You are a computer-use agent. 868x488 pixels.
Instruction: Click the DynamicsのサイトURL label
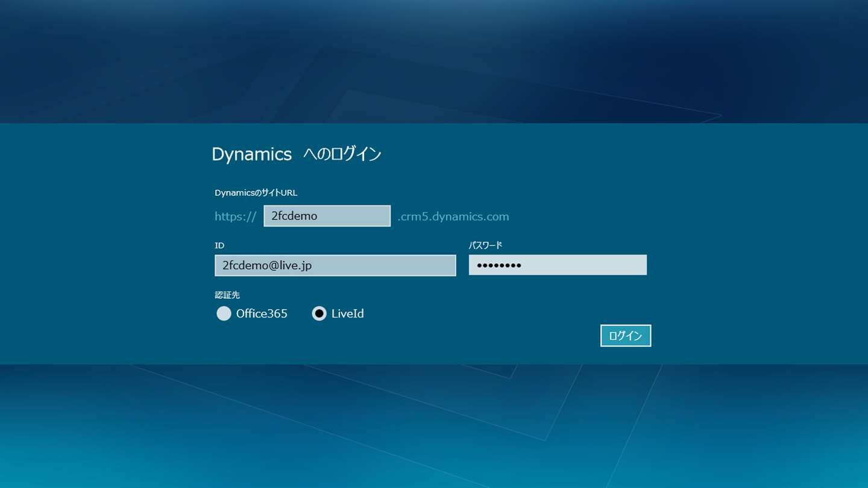coord(256,193)
